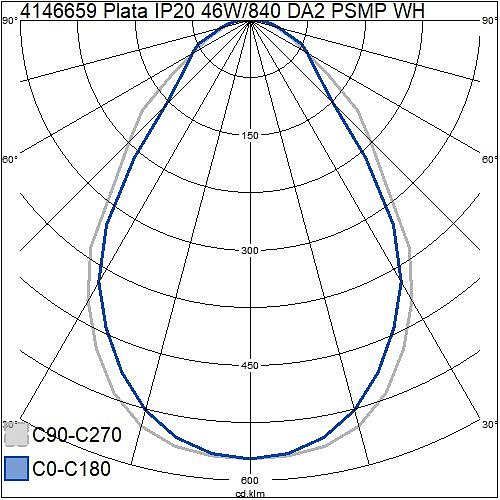The width and height of the screenshot is (500, 500).
Task: Click the blue C0-C180 legend swatch
Action: 16,468
